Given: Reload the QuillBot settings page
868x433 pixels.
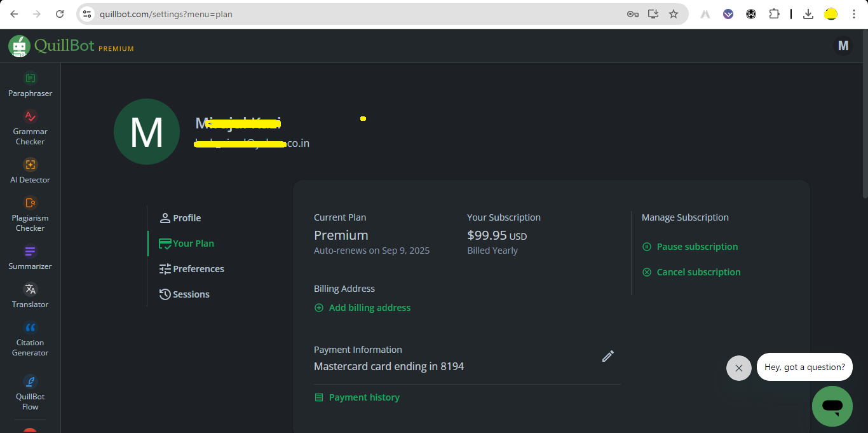Looking at the screenshot, I should pos(60,14).
